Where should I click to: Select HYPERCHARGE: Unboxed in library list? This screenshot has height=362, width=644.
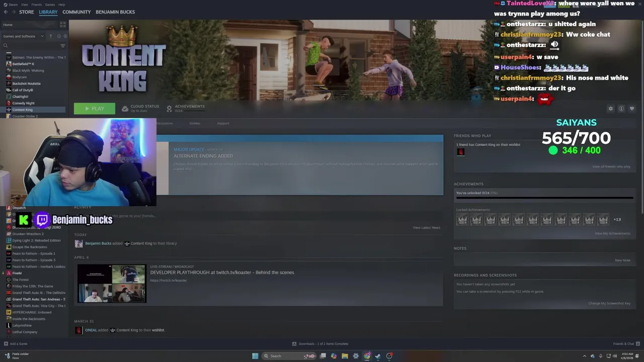tap(31, 312)
